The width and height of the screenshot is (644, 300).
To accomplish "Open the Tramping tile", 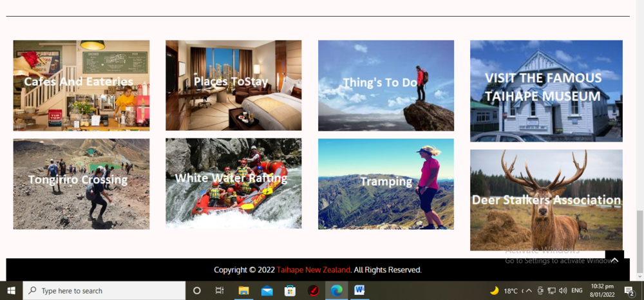I will pyautogui.click(x=386, y=184).
